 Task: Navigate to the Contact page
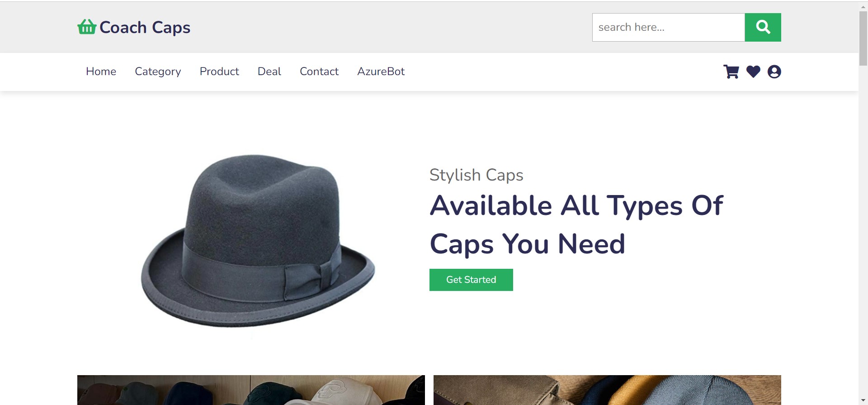coord(319,71)
